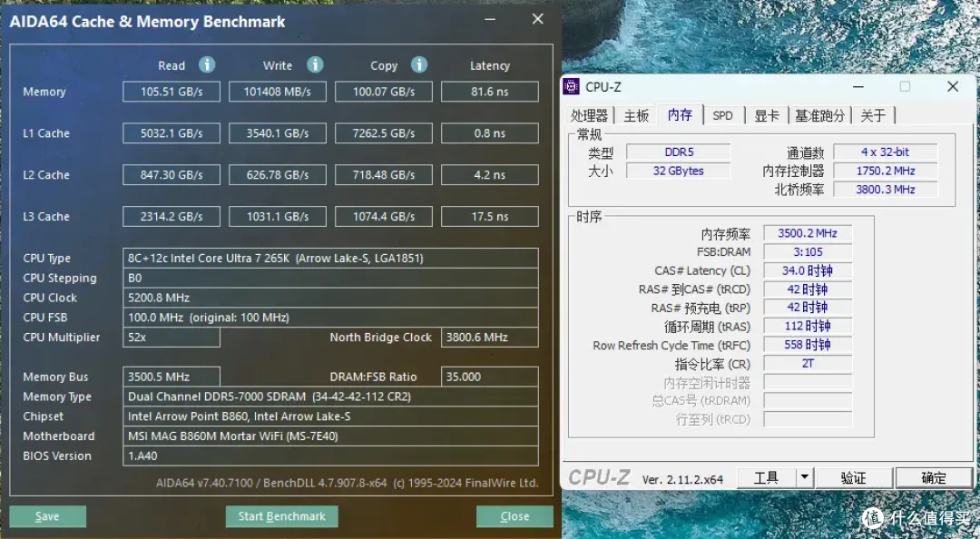Image resolution: width=980 pixels, height=539 pixels.
Task: Close the AIDA64 benchmark window
Action: coord(537,19)
